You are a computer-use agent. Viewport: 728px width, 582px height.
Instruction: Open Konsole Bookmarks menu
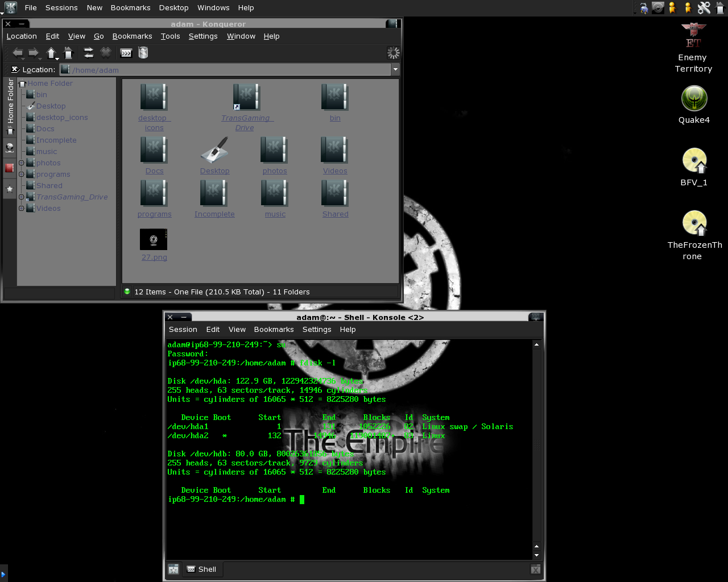pos(274,330)
